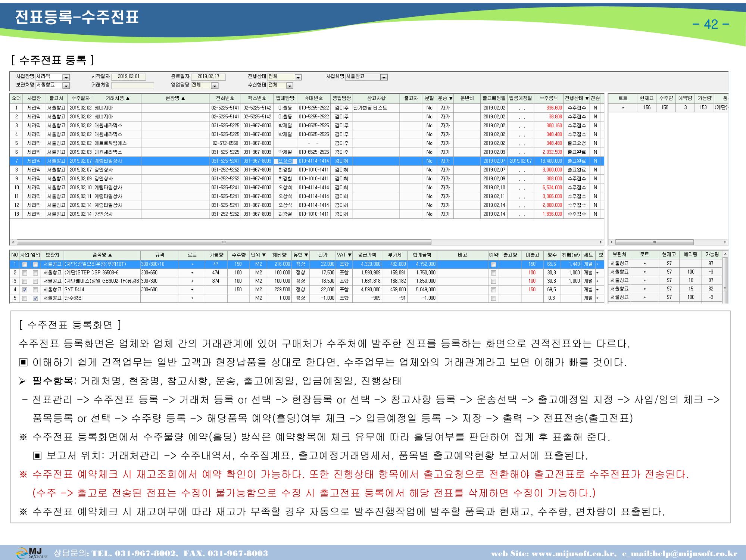Click the 거래처명 search field
The image size is (746, 560).
point(132,85)
